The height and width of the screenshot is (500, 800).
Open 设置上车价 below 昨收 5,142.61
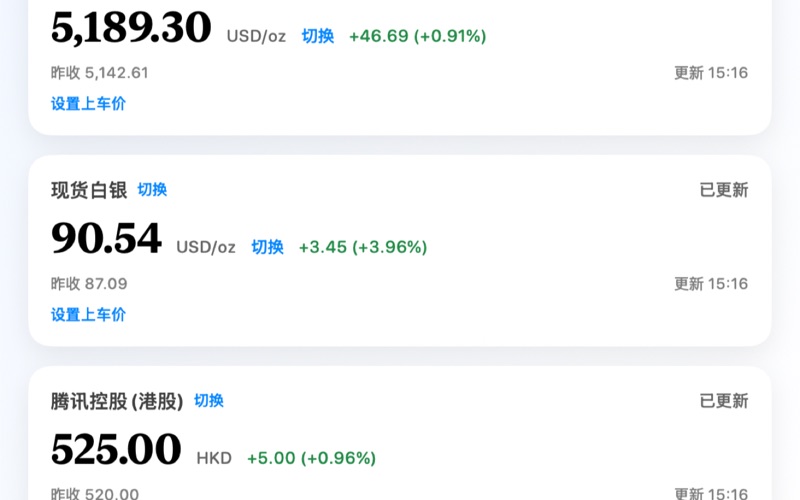tap(88, 103)
